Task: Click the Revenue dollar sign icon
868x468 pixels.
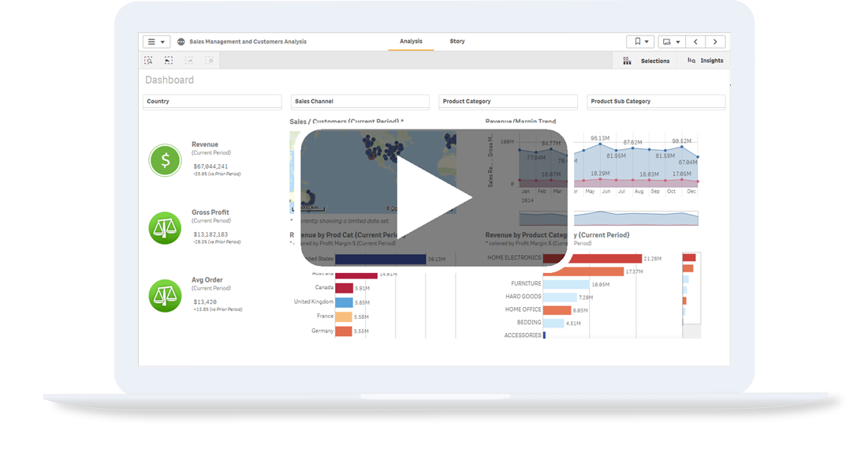Action: point(165,160)
